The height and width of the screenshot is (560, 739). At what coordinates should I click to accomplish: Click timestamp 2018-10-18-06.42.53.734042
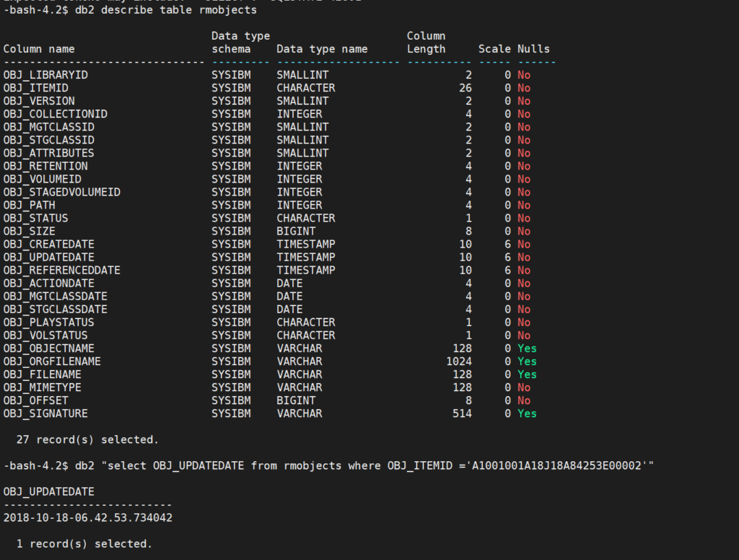tap(87, 518)
